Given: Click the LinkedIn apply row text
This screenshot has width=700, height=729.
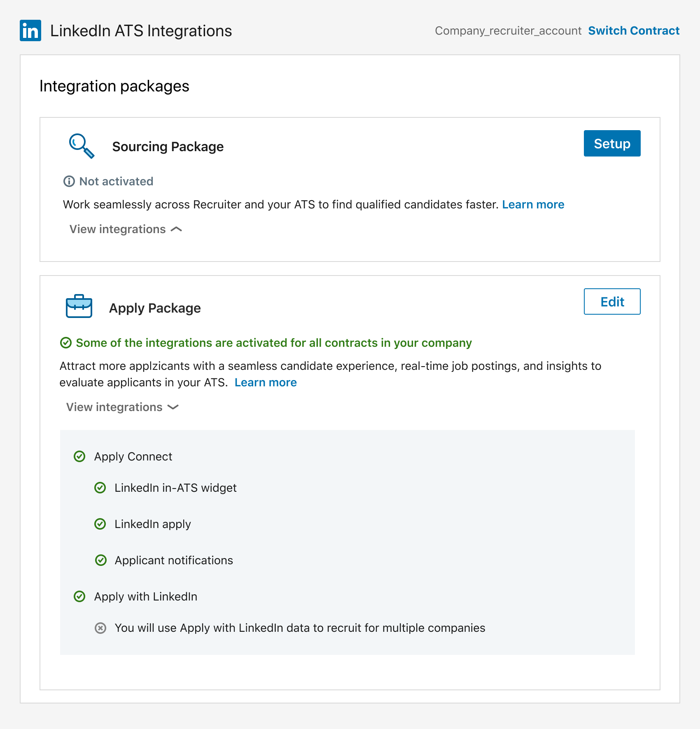Looking at the screenshot, I should (153, 524).
